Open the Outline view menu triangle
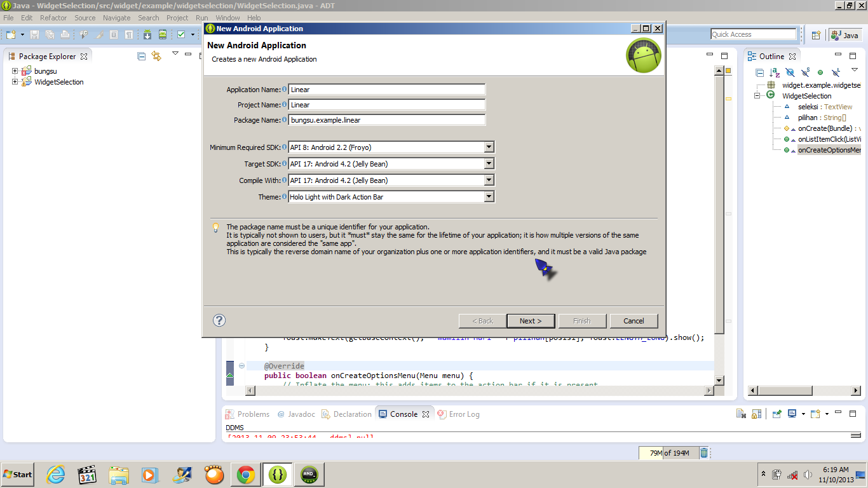Image resolution: width=868 pixels, height=488 pixels. [x=855, y=70]
